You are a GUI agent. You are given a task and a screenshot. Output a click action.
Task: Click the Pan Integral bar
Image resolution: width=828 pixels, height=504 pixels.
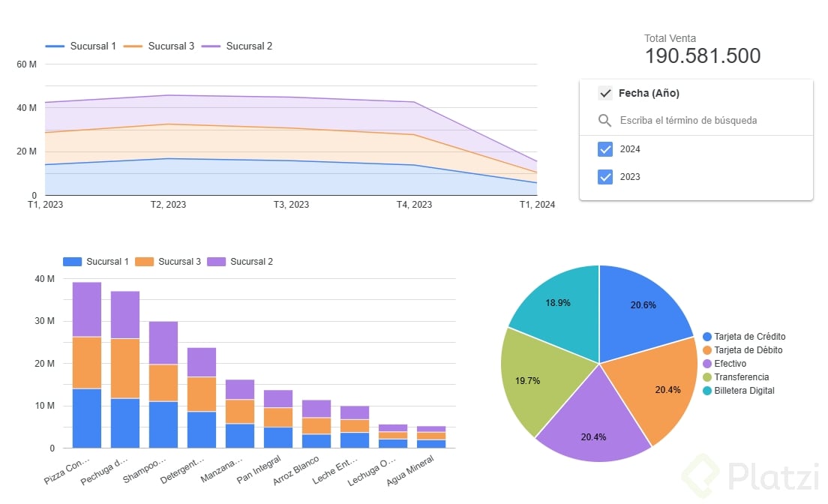(x=278, y=419)
